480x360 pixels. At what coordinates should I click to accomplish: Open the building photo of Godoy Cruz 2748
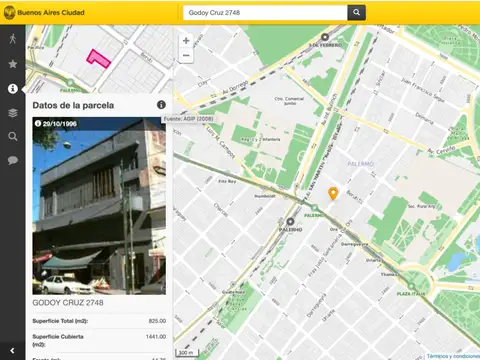coord(99,206)
